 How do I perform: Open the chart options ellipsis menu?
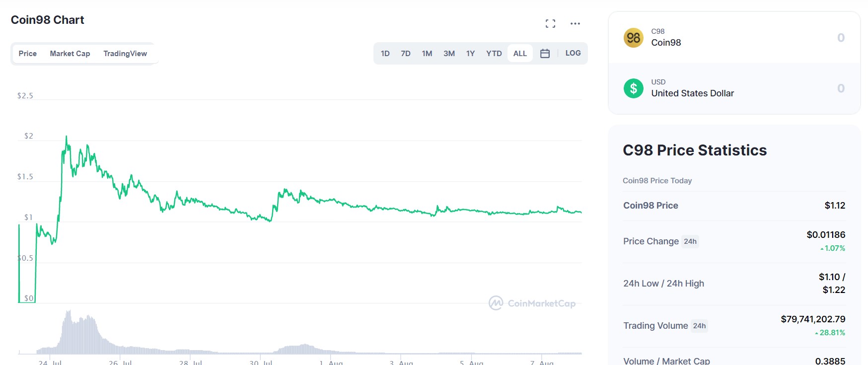[x=575, y=23]
